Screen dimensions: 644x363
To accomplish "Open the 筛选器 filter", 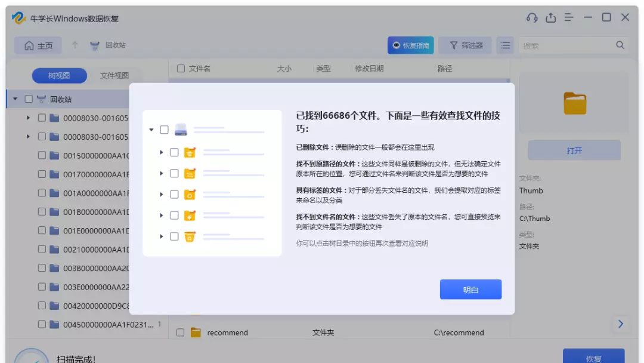I will point(465,45).
